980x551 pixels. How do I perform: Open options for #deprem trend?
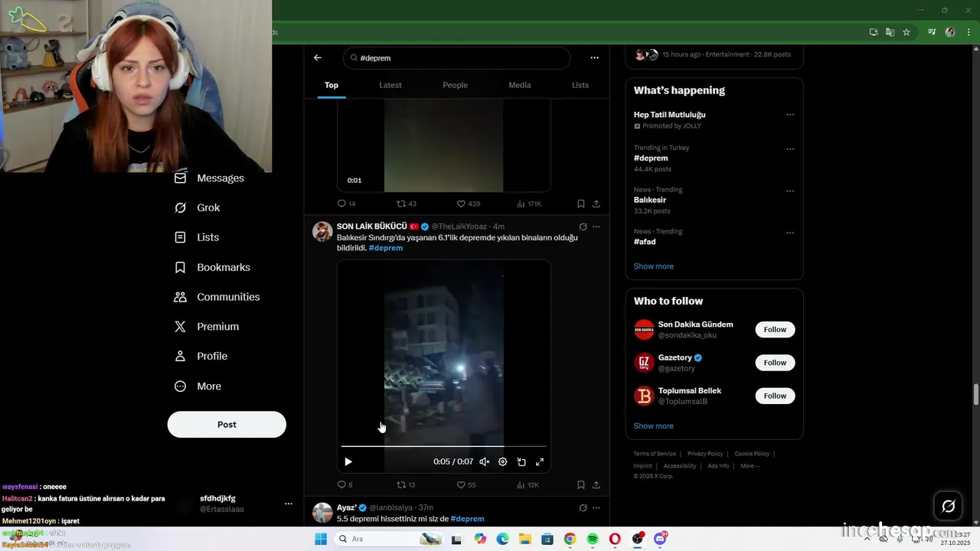(790, 149)
